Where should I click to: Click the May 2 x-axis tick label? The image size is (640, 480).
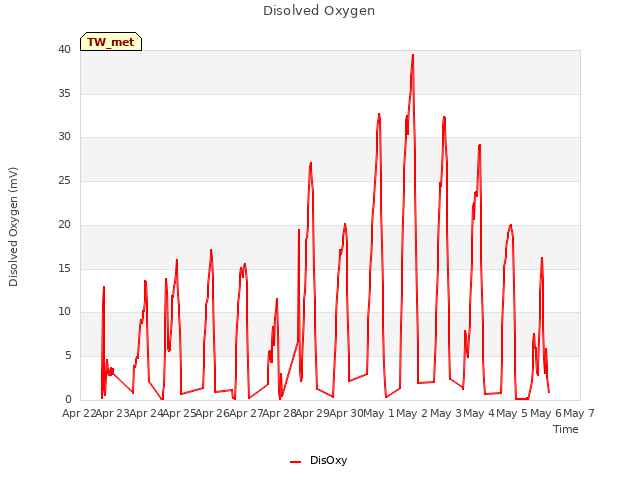click(x=412, y=413)
